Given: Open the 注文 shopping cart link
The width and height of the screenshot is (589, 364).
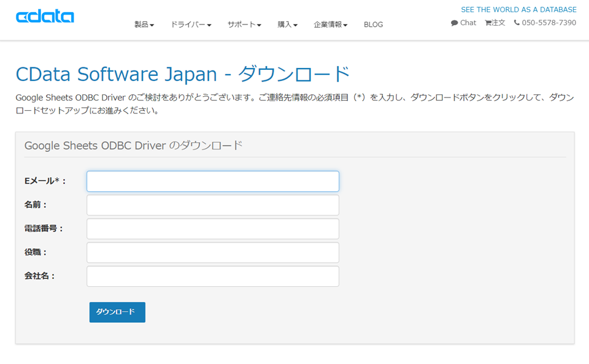Looking at the screenshot, I should (x=495, y=23).
